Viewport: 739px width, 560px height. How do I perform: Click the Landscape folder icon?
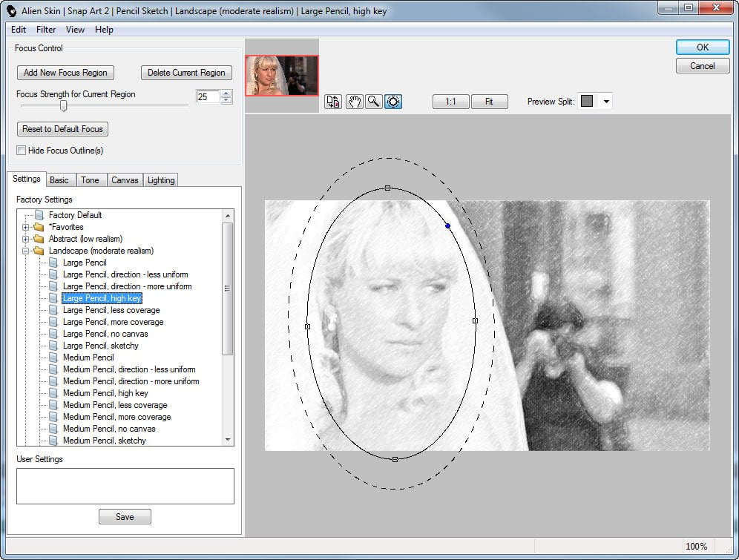[39, 251]
